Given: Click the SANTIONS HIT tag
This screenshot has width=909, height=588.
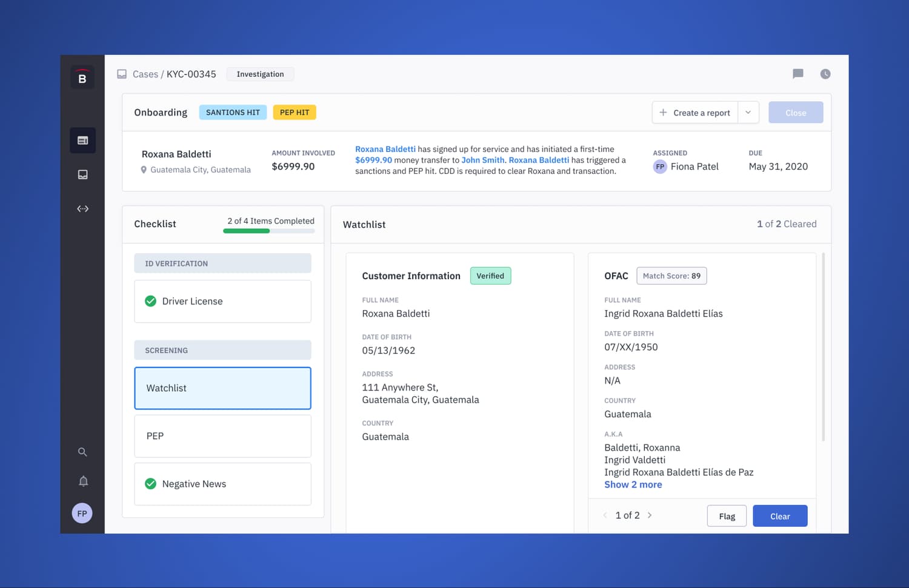Looking at the screenshot, I should 233,113.
